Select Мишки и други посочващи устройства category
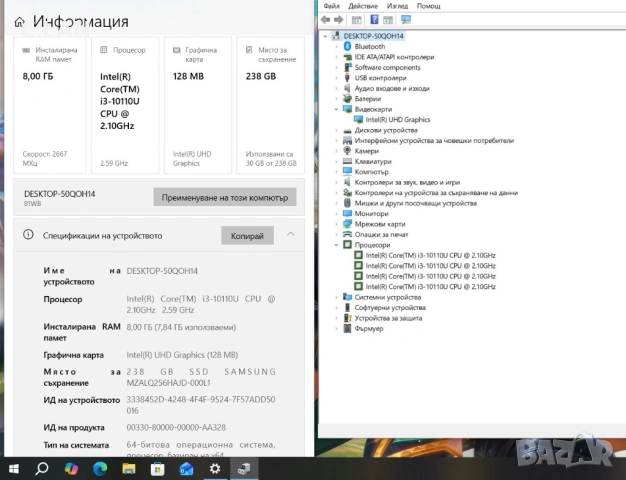This screenshot has width=626, height=480. 416,203
